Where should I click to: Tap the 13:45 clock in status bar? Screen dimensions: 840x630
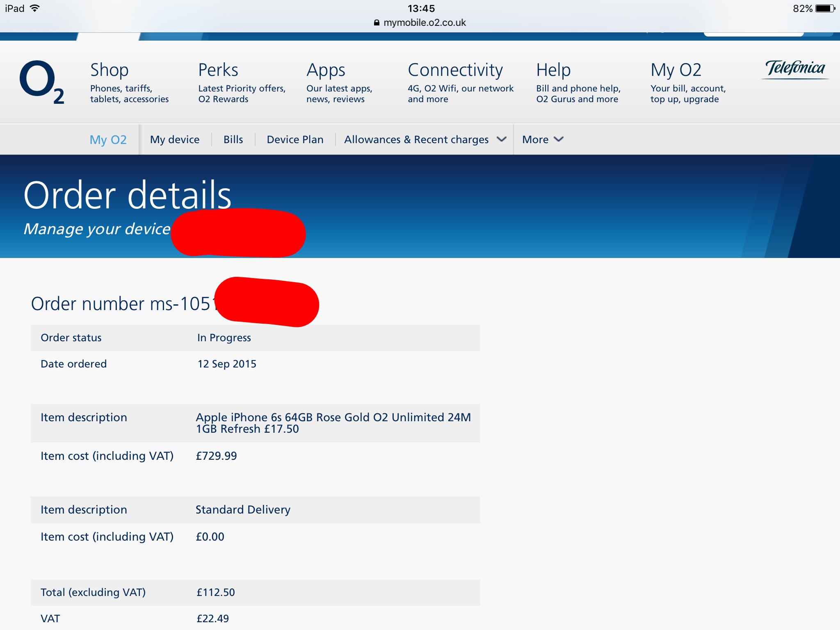(421, 8)
